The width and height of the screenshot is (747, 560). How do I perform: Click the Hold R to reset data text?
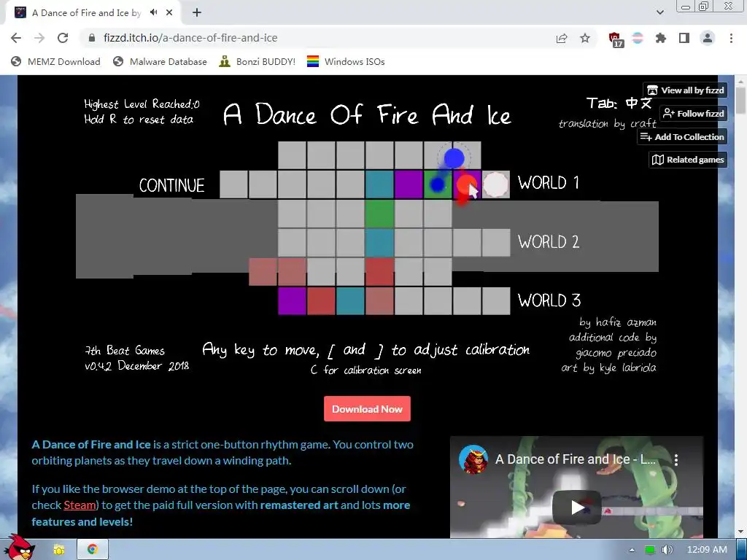(x=139, y=119)
